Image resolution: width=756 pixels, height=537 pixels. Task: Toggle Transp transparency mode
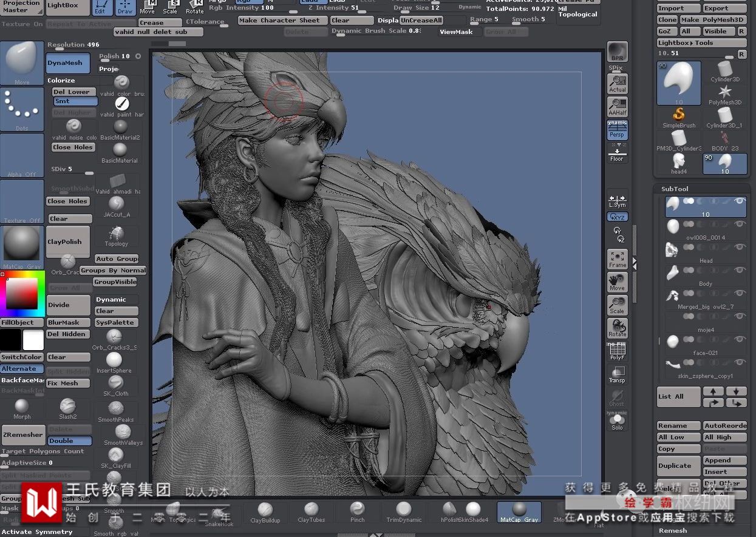(618, 375)
